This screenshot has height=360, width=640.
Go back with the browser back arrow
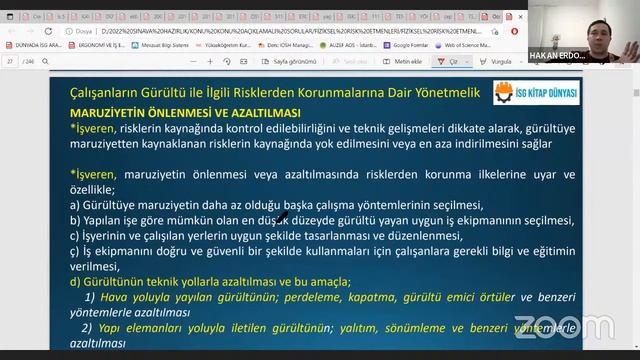point(12,31)
